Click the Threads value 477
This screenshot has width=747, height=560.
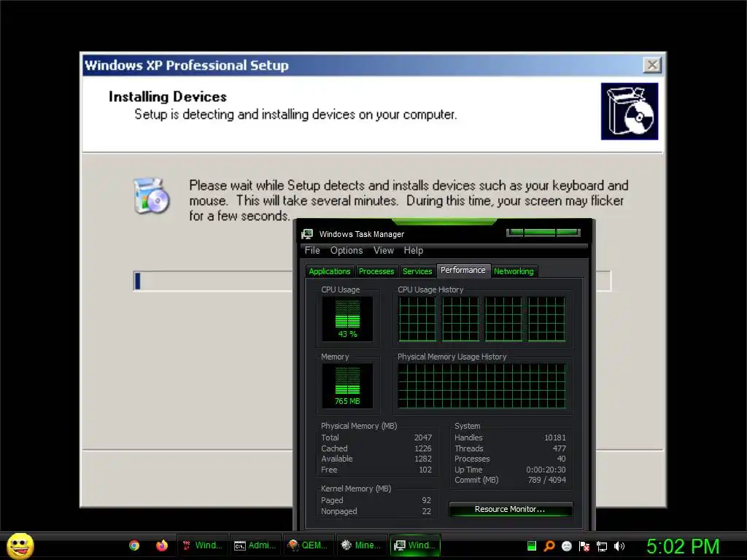click(560, 448)
